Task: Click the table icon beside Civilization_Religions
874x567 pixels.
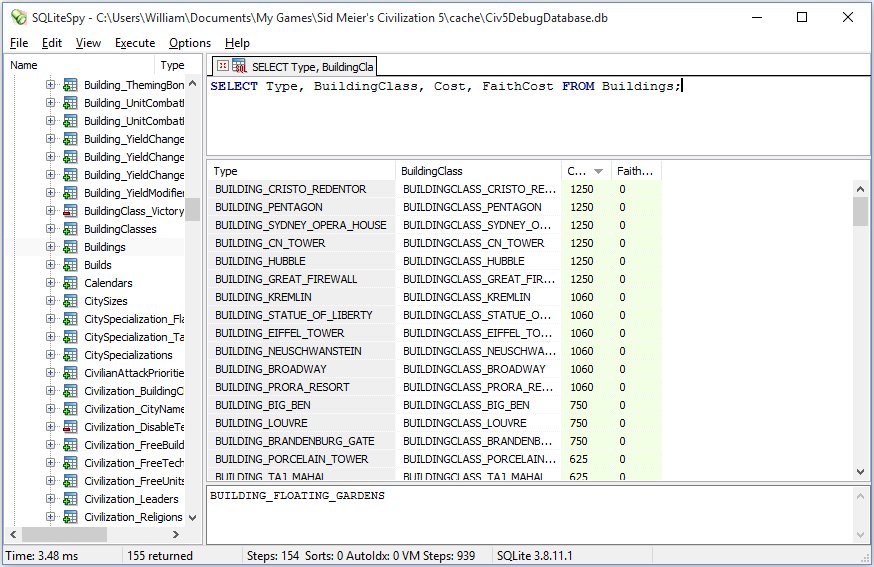Action: [x=70, y=517]
